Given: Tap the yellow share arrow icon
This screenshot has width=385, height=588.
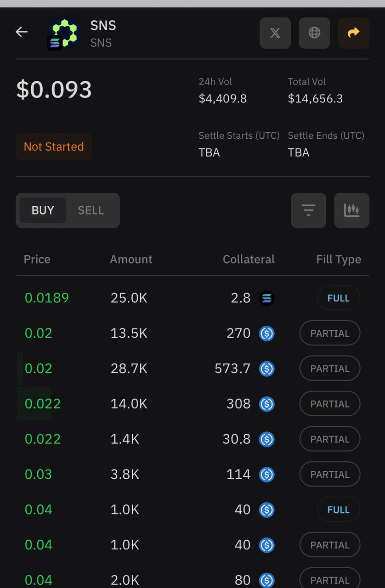Looking at the screenshot, I should (353, 33).
